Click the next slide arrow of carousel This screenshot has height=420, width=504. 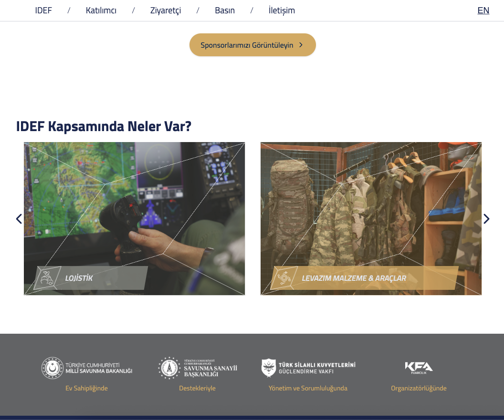(486, 219)
